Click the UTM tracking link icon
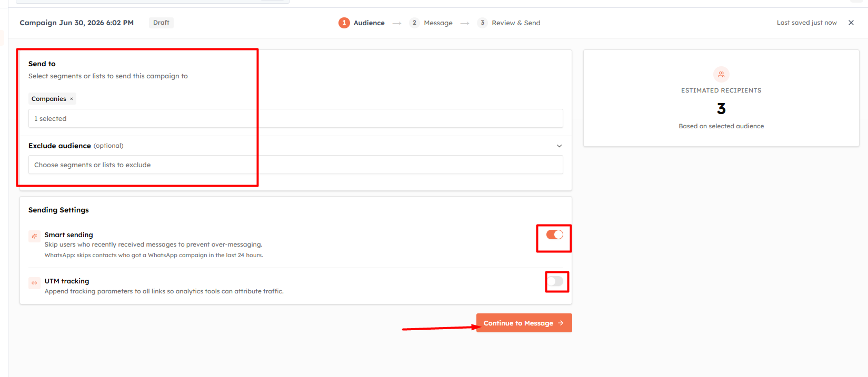Image resolution: width=868 pixels, height=377 pixels. (34, 283)
